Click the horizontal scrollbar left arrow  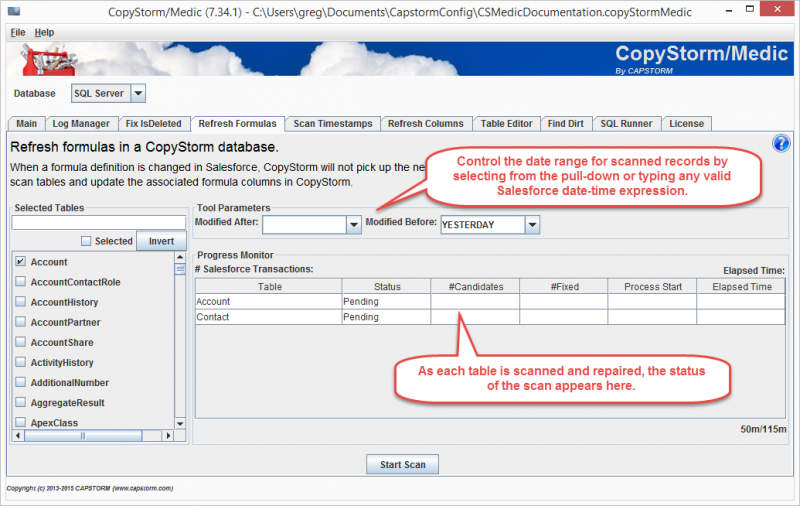[x=18, y=436]
